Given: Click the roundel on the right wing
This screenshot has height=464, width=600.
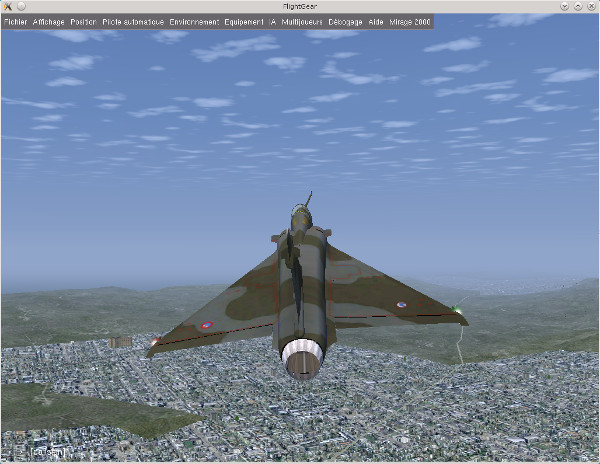Looking at the screenshot, I should [401, 305].
